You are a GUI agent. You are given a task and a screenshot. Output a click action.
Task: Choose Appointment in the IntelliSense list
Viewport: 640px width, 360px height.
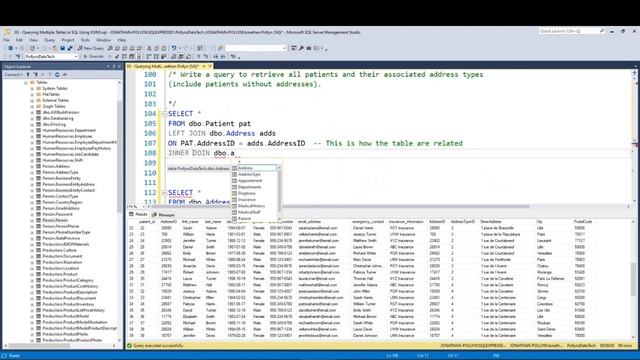click(254, 181)
